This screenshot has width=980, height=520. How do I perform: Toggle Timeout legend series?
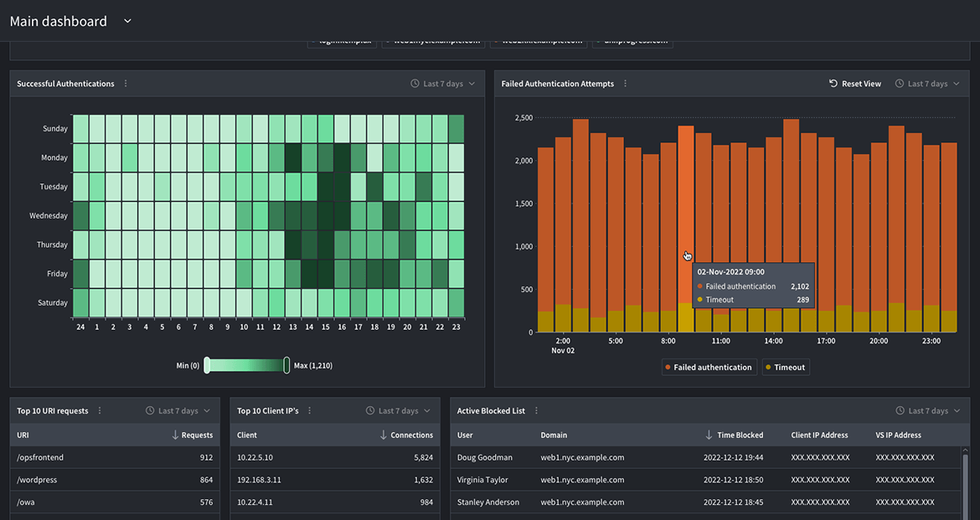pyautogui.click(x=785, y=368)
